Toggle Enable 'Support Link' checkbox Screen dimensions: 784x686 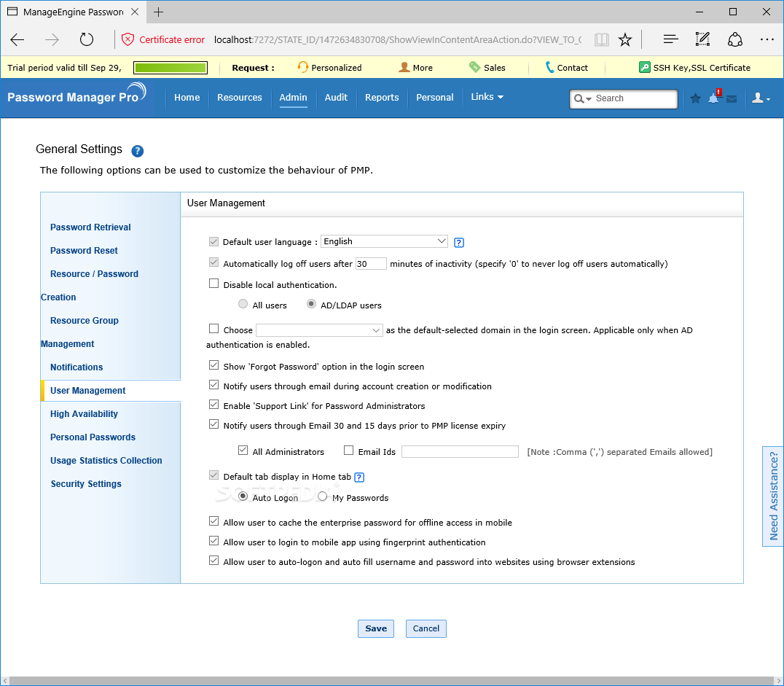click(x=214, y=405)
